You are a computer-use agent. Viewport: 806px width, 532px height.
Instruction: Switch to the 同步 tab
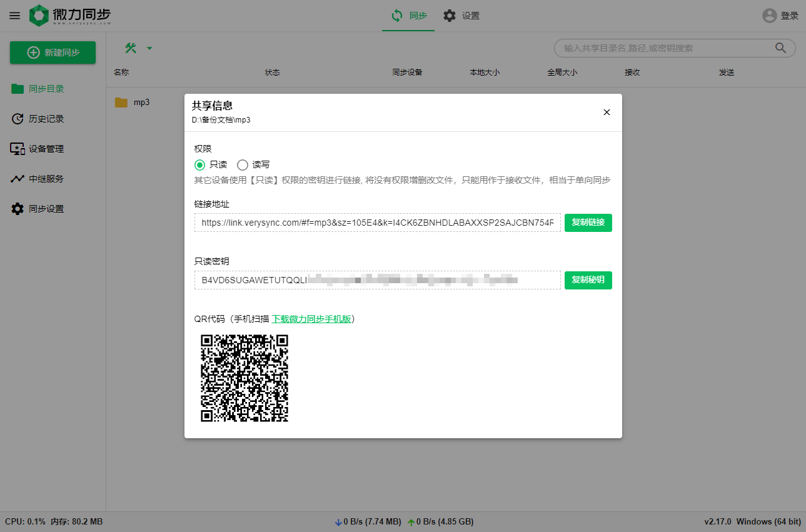tap(408, 16)
